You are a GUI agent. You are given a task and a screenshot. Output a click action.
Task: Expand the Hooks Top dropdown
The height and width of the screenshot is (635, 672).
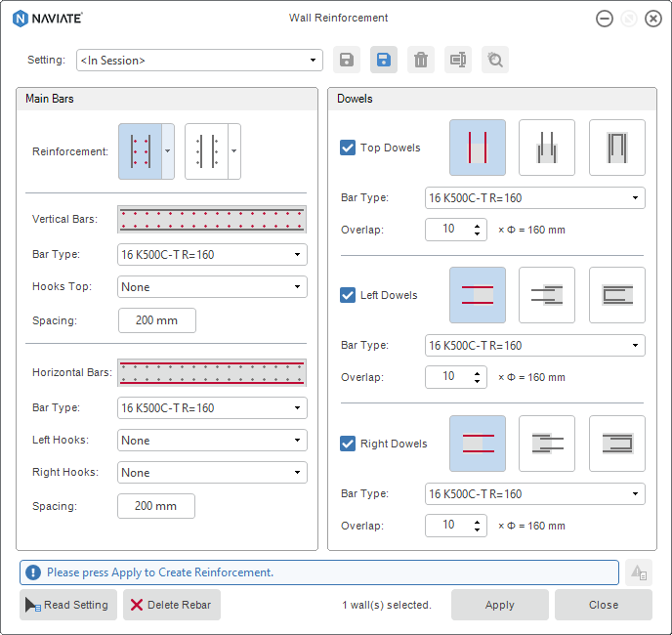click(x=212, y=287)
